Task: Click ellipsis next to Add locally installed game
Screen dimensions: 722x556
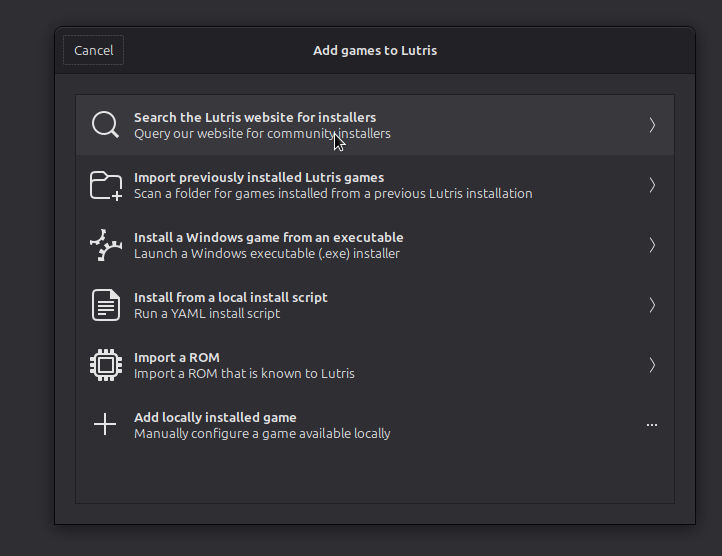Action: [x=652, y=425]
